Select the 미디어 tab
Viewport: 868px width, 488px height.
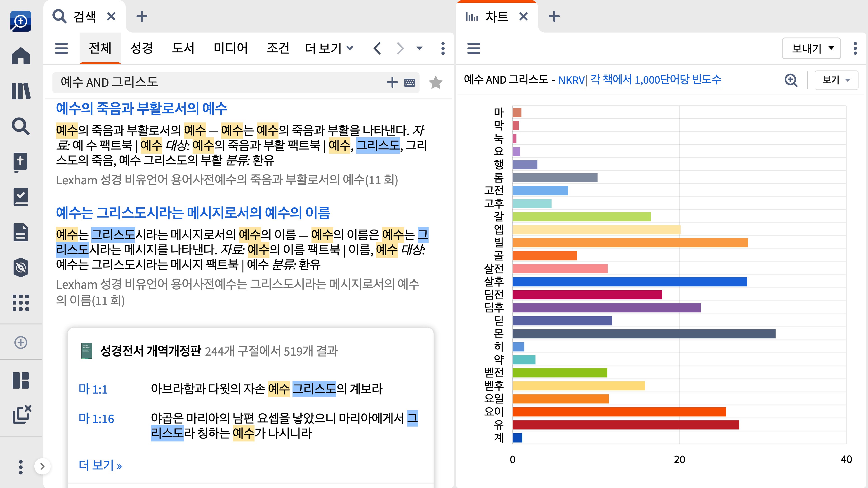coord(231,48)
